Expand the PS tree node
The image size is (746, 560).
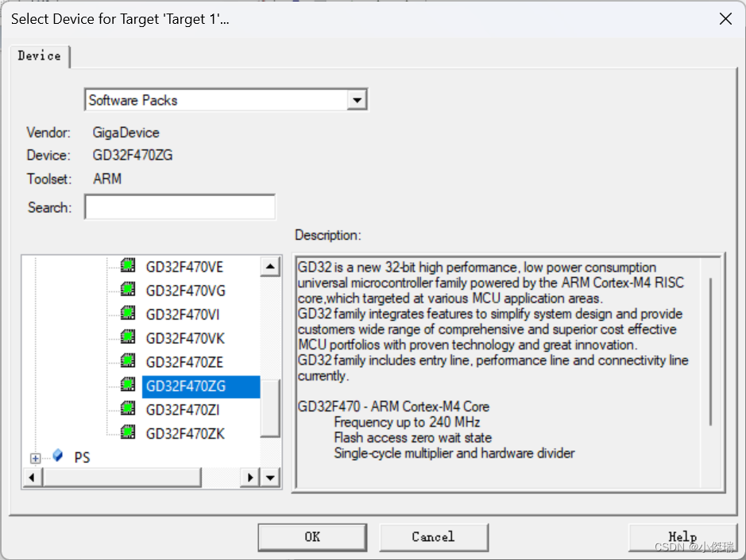tap(35, 458)
